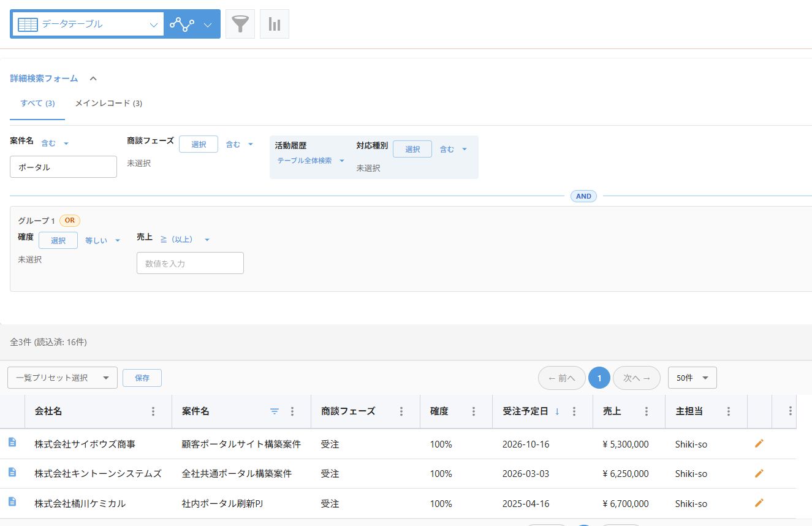Image resolution: width=812 pixels, height=526 pixels.
Task: Click the ポータル search input field
Action: [63, 166]
